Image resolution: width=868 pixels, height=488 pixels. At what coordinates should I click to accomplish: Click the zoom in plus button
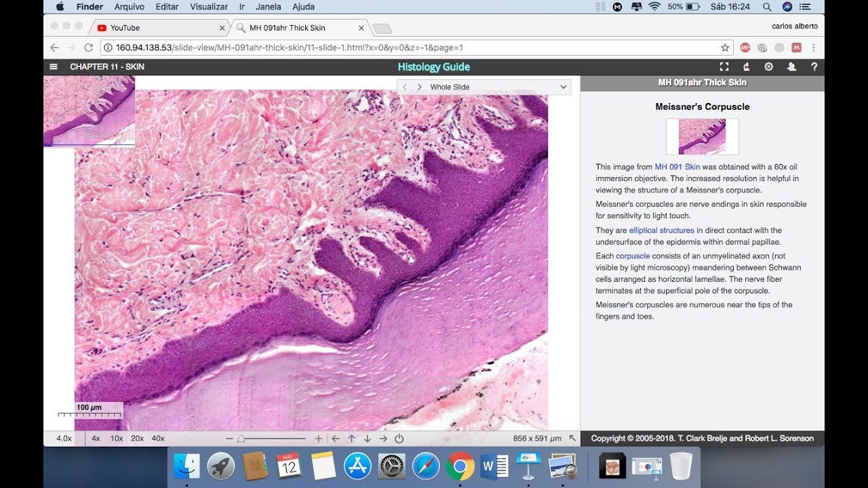click(319, 439)
